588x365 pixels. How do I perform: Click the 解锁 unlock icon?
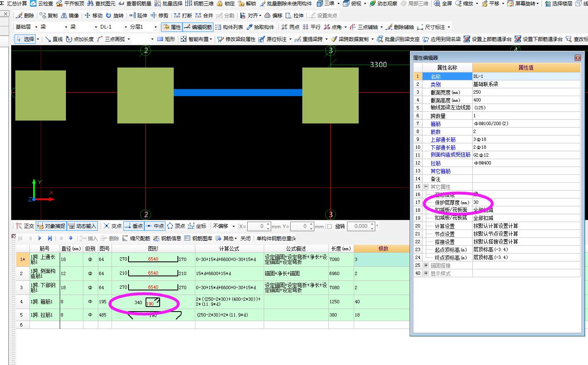tap(247, 3)
